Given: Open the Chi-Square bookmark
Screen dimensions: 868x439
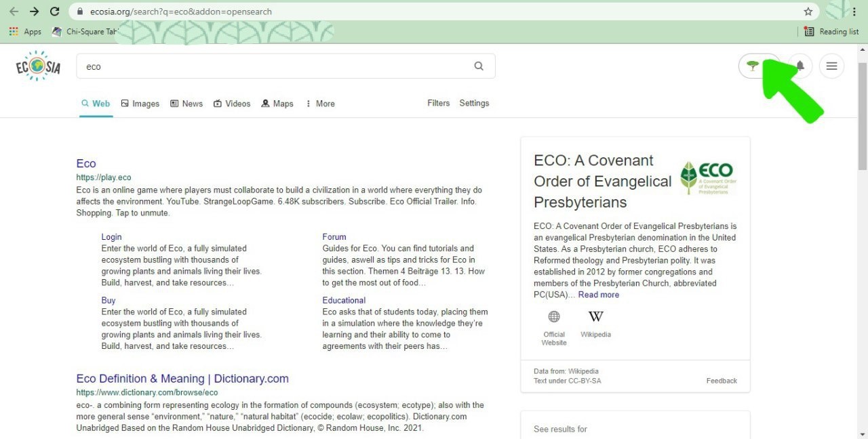Looking at the screenshot, I should point(85,31).
